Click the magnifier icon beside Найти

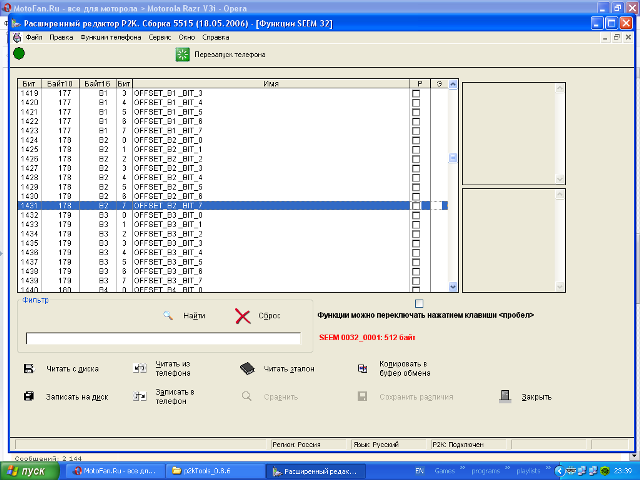168,315
